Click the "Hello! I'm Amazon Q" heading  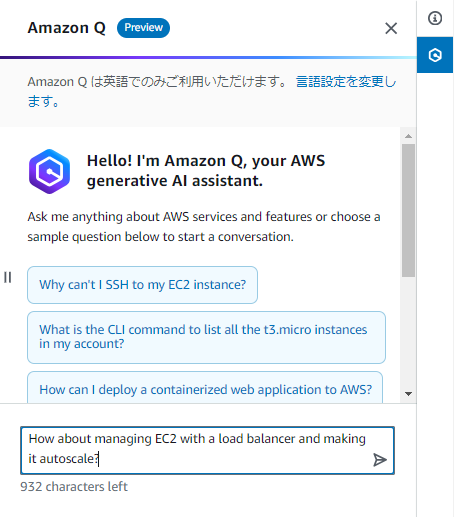(206, 171)
